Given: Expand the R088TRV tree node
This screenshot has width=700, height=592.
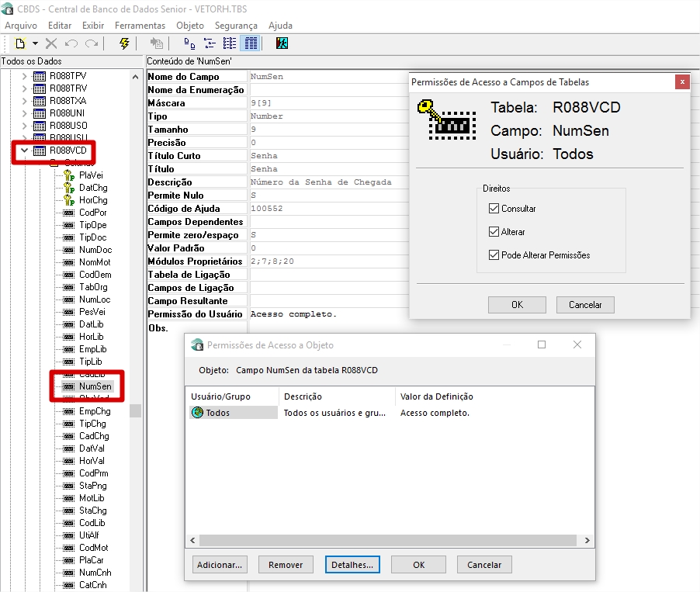Looking at the screenshot, I should (25, 88).
